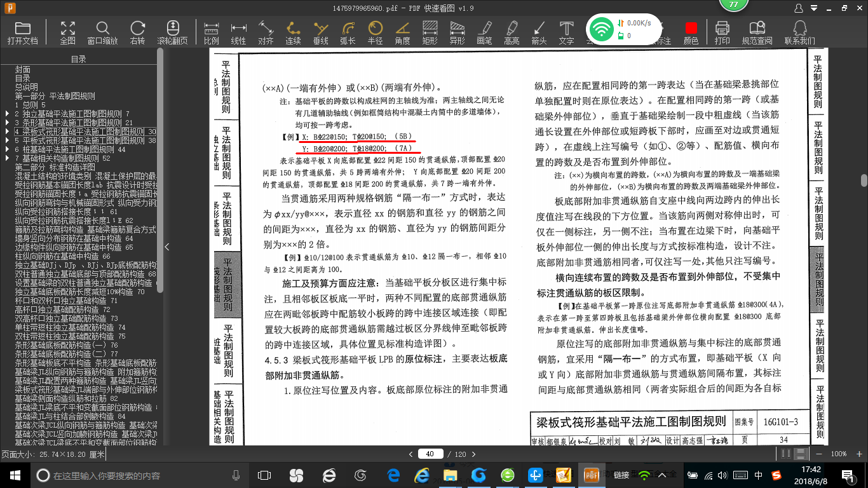Select the 矩形 rectangle area tool
The height and width of the screenshot is (488, 868).
[x=430, y=32]
